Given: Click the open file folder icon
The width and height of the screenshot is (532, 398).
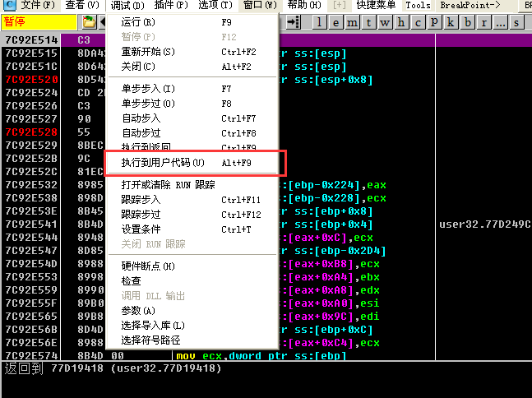Looking at the screenshot, I should coord(89,22).
